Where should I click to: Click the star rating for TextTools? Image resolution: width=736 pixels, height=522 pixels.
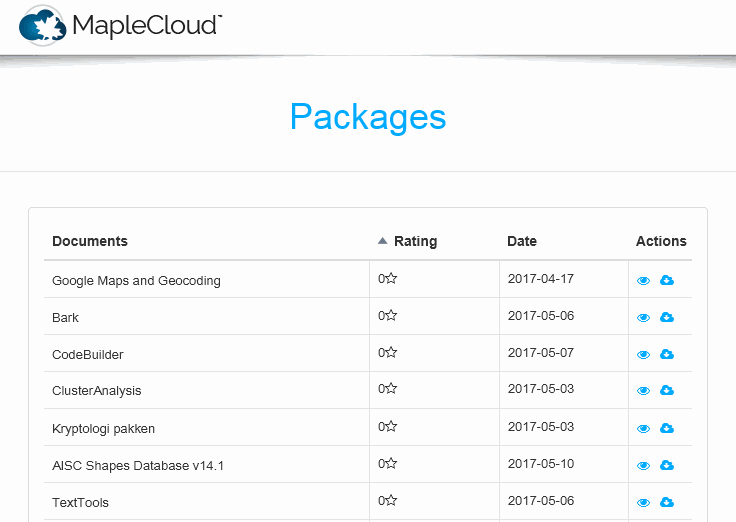(392, 500)
